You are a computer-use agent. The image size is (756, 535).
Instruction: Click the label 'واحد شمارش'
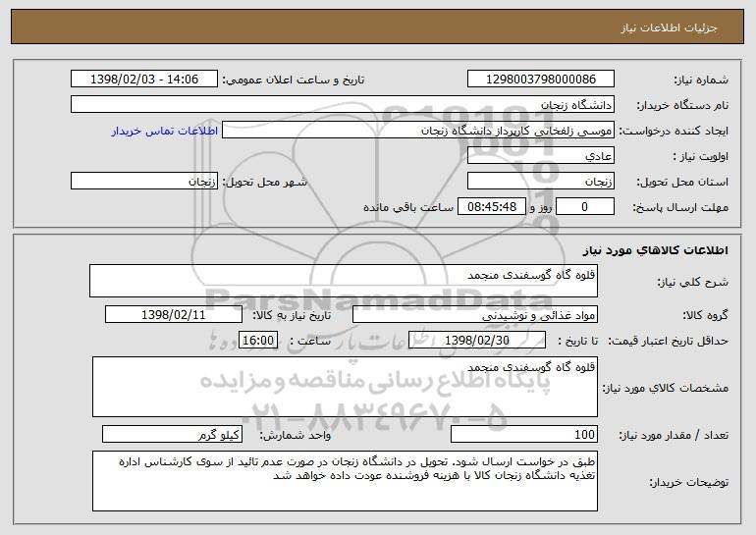296,435
